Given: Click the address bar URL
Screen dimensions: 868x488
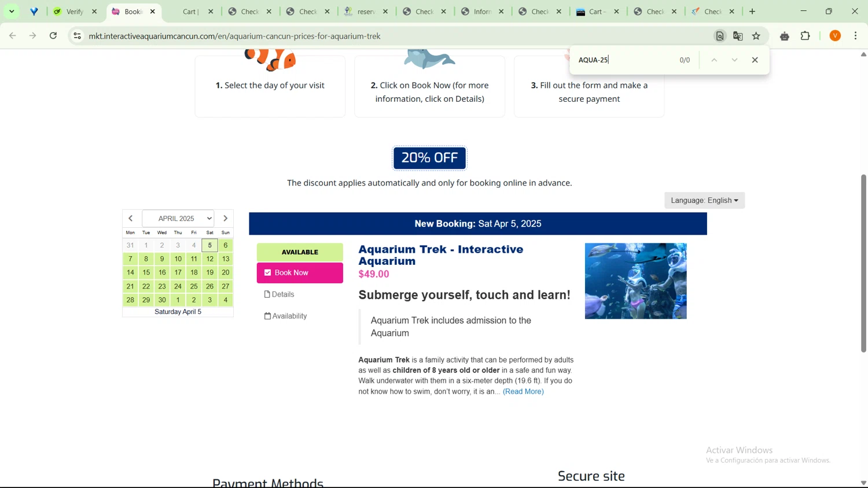Looking at the screenshot, I should pyautogui.click(x=235, y=36).
